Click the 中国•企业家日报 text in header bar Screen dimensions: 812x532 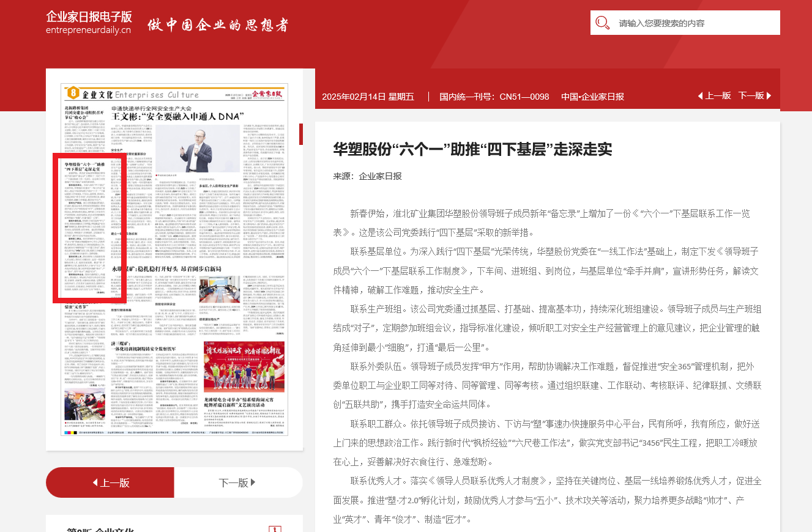tap(592, 97)
